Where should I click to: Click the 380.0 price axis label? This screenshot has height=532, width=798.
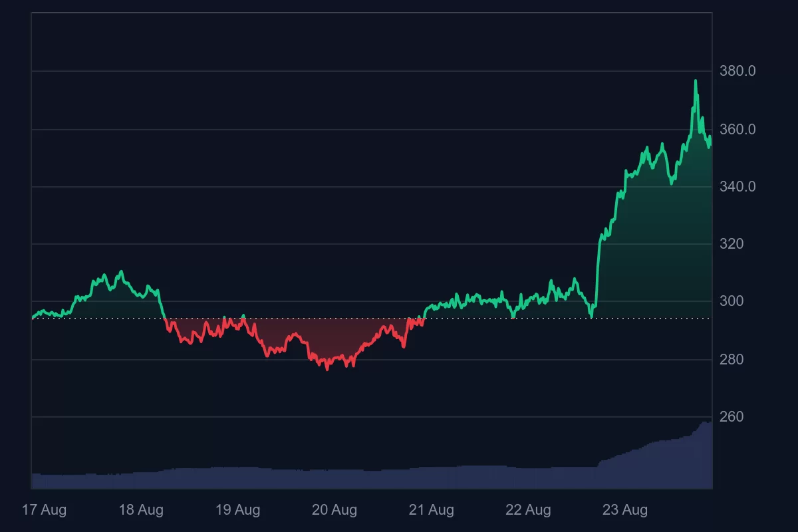click(737, 71)
